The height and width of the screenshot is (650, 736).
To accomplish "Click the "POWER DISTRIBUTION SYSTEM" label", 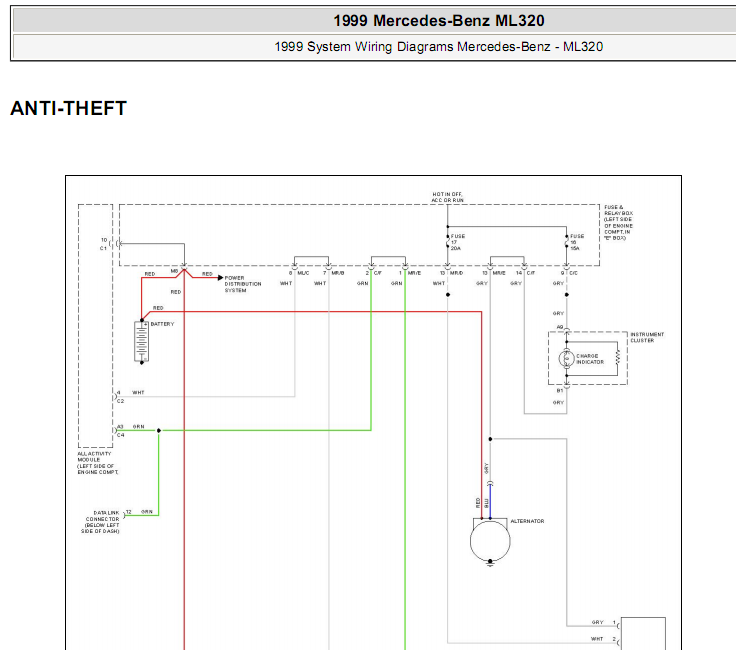I will (x=243, y=284).
